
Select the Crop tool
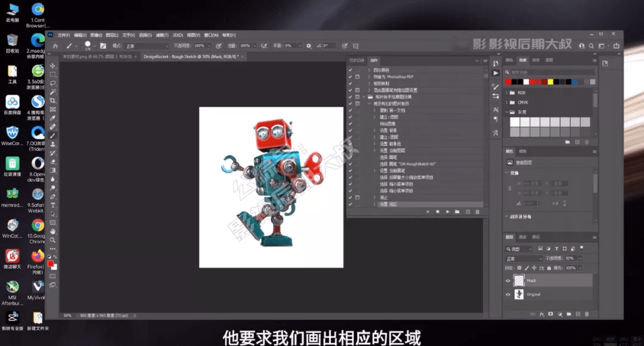(52, 101)
